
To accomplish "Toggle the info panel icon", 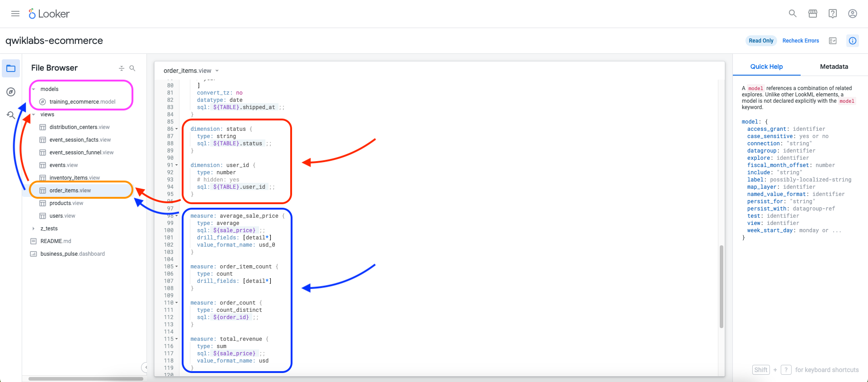I will coord(853,41).
